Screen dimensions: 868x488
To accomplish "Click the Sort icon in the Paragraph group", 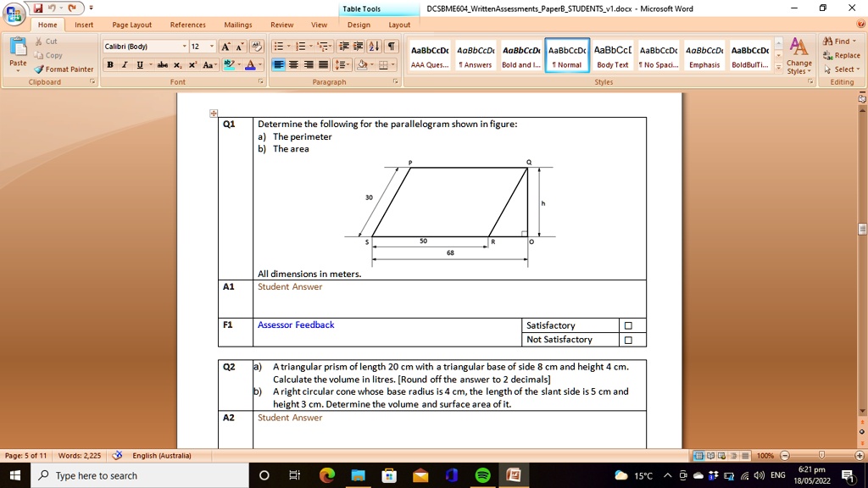I will [373, 46].
